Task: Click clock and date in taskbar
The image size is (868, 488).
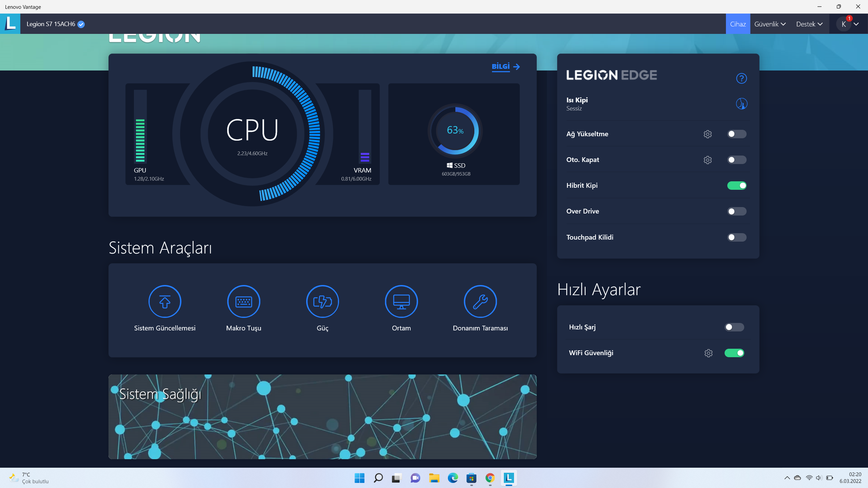Action: click(850, 478)
